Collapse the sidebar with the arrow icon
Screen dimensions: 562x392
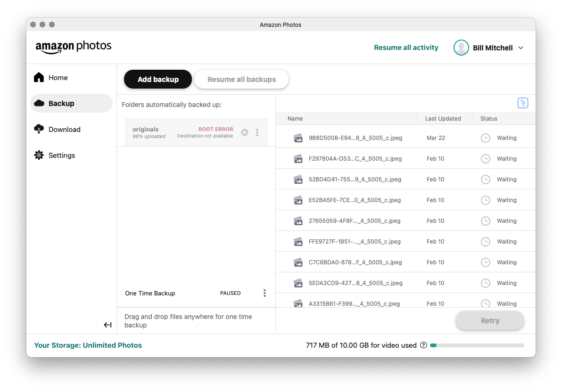(107, 325)
